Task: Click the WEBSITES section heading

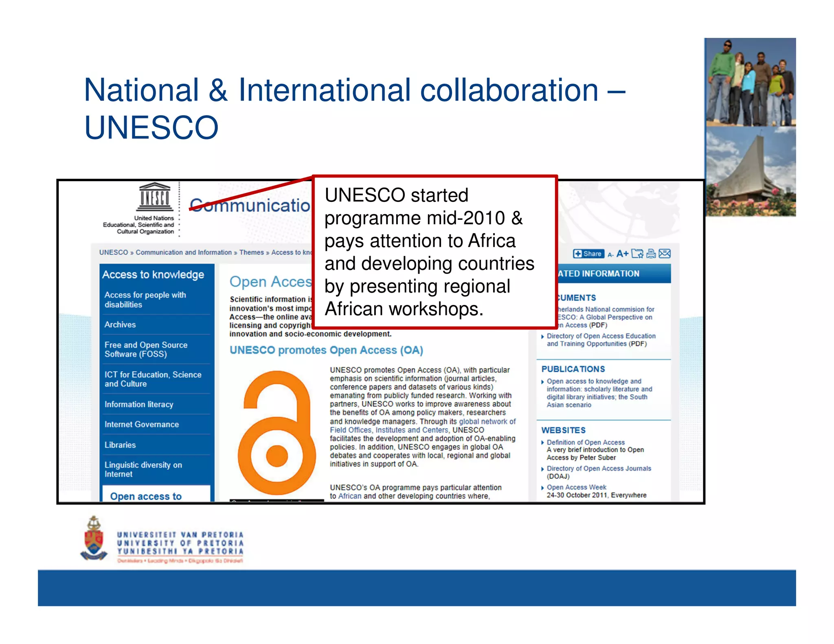Action: (x=564, y=430)
